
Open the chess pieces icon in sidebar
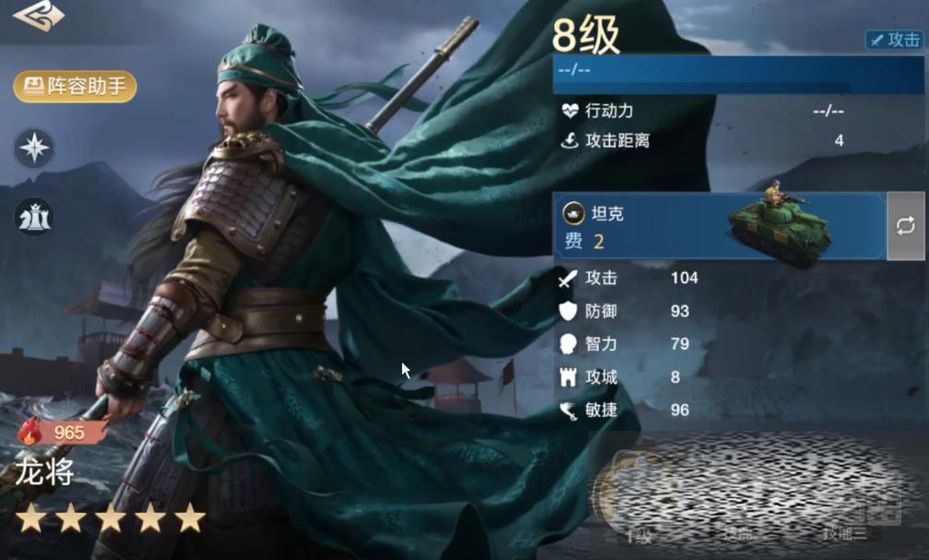point(34,217)
